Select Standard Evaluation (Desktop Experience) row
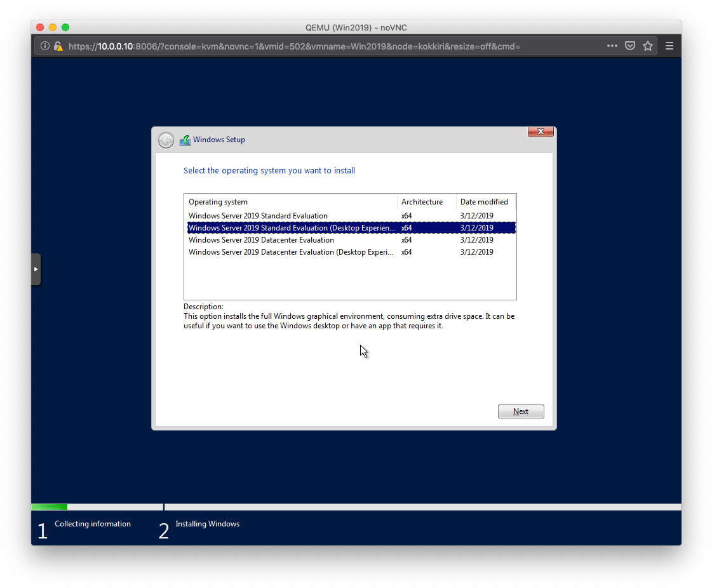Viewport: 712px width, 588px height. (351, 228)
